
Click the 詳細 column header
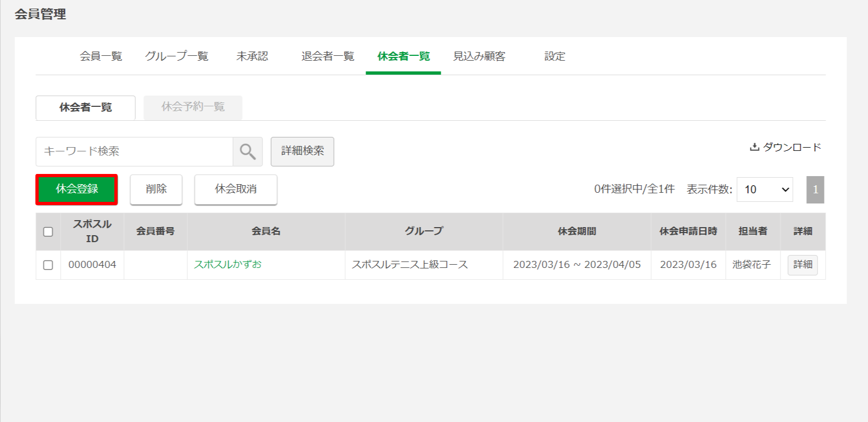pos(803,231)
